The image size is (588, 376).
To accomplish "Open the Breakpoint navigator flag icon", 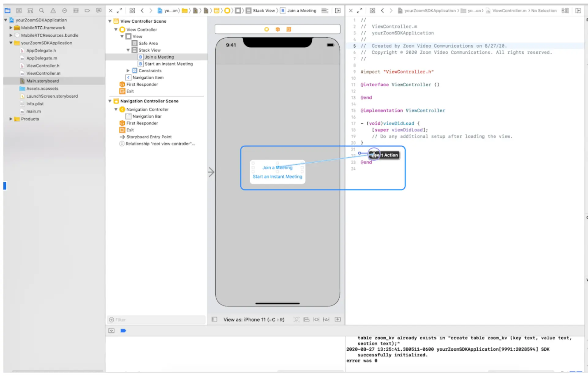I will (x=87, y=10).
